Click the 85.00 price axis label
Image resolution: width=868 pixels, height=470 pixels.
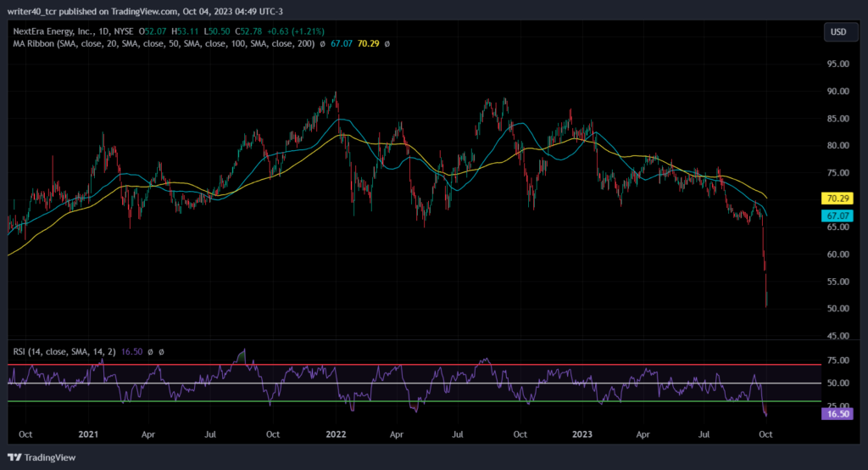tap(838, 118)
